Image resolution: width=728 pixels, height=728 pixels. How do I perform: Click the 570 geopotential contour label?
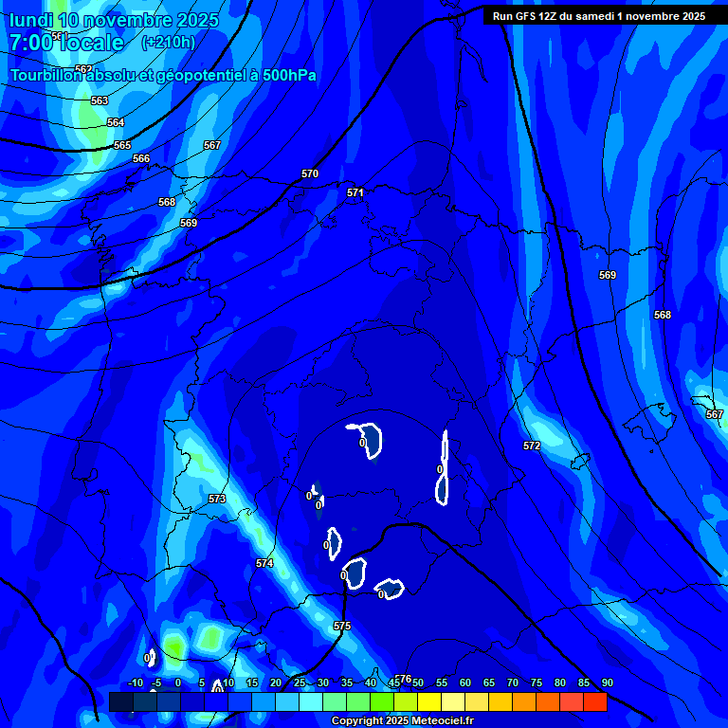(x=310, y=174)
